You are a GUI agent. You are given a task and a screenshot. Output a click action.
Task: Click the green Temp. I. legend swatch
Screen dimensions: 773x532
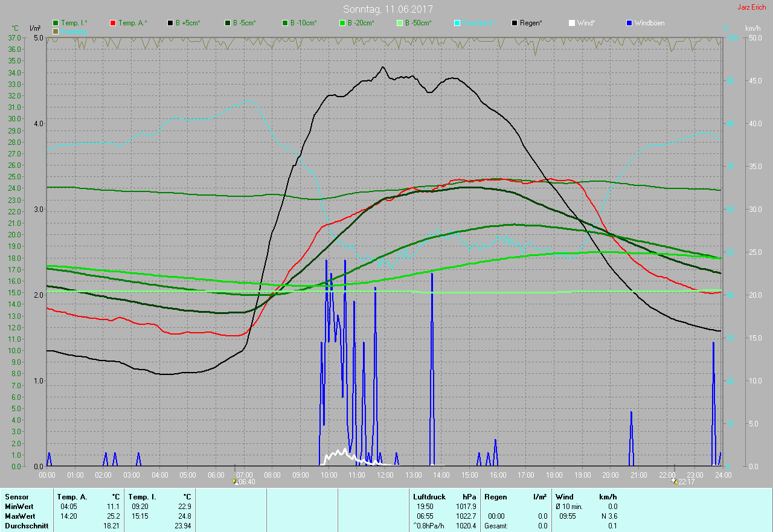56,23
